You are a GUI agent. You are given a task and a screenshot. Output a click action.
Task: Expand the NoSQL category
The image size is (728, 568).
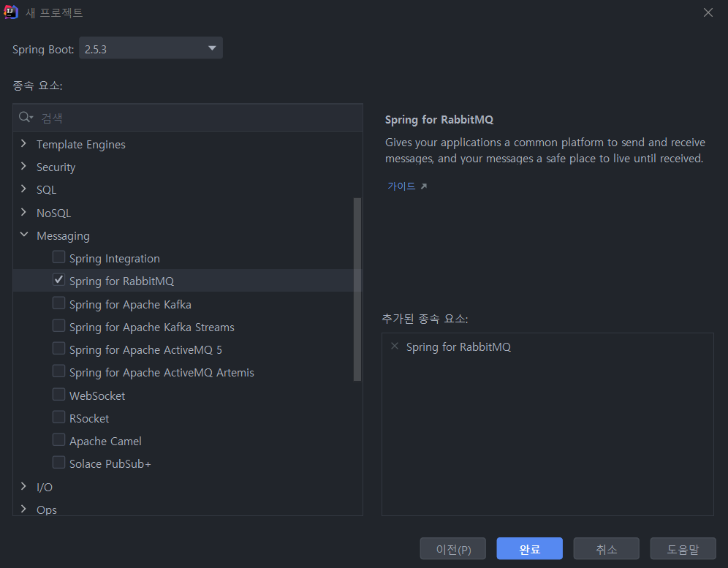click(23, 212)
